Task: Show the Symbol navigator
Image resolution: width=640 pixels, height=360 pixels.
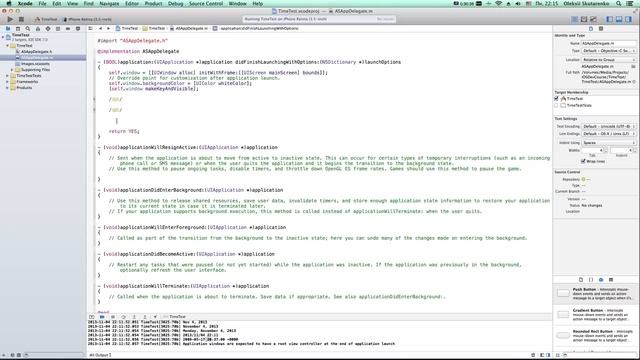Action: [18, 29]
